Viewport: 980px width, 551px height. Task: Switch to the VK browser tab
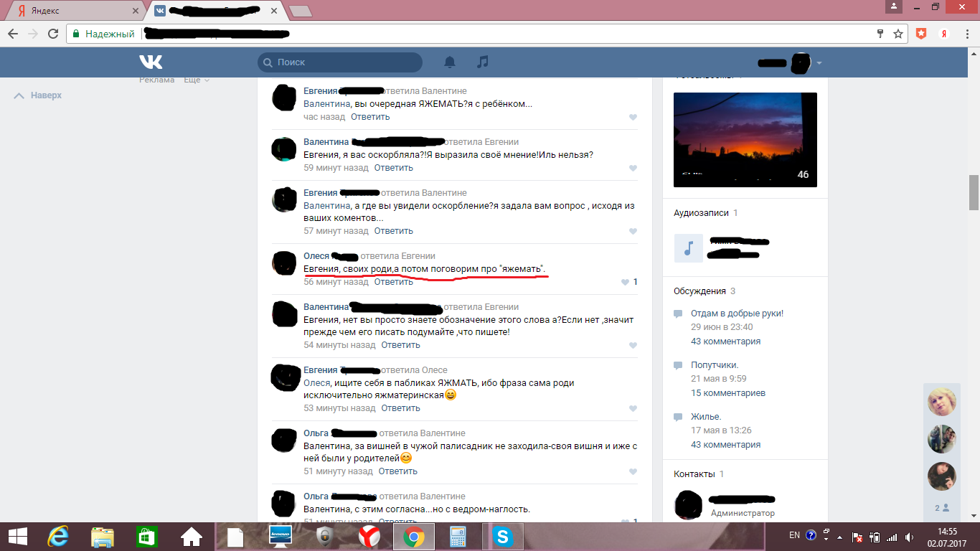tap(215, 11)
